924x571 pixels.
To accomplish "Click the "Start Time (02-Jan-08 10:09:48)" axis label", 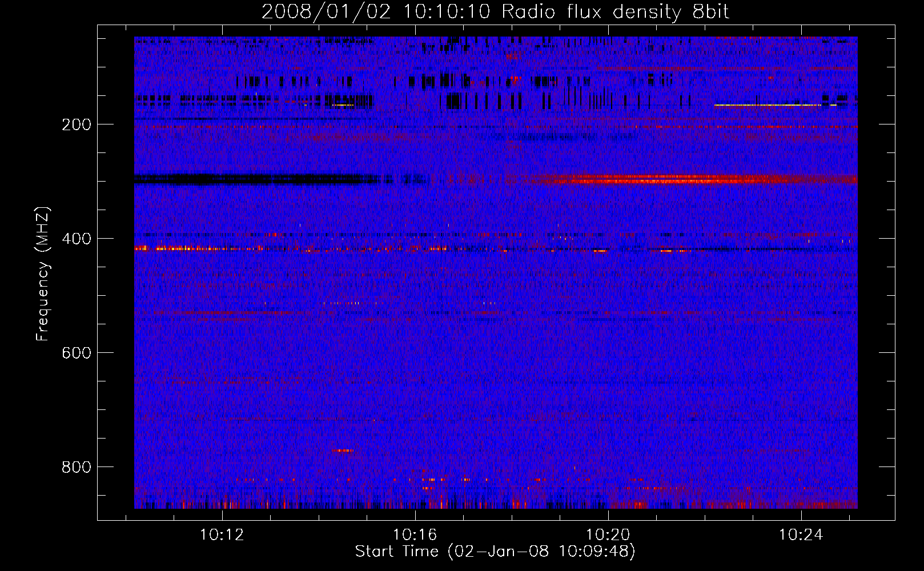I will [495, 552].
